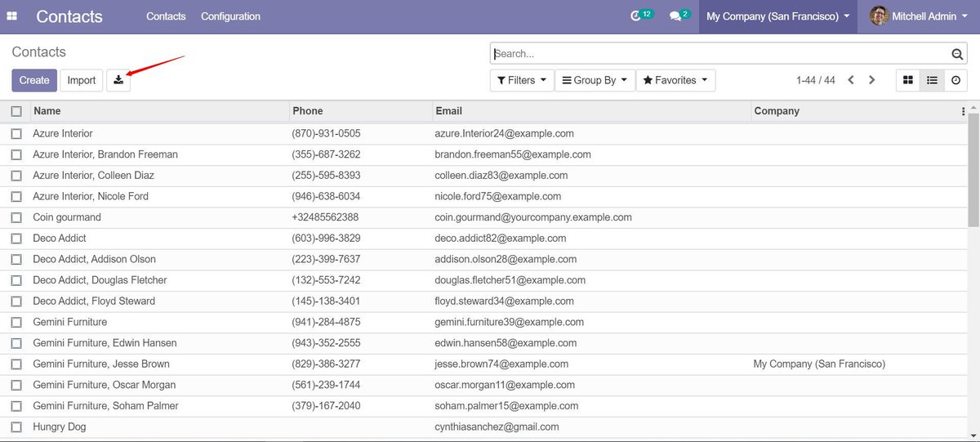Click phone number (255)-595-8393
The height and width of the screenshot is (442, 980).
click(x=326, y=176)
